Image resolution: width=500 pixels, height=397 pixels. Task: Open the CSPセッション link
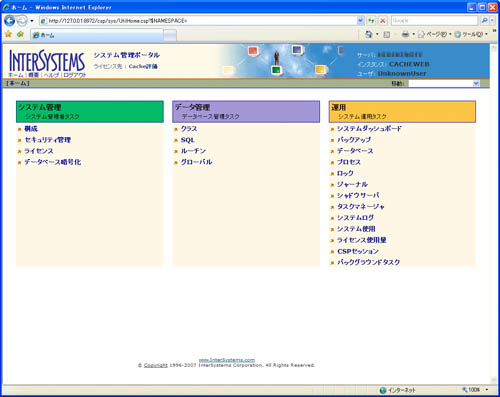[x=358, y=251]
